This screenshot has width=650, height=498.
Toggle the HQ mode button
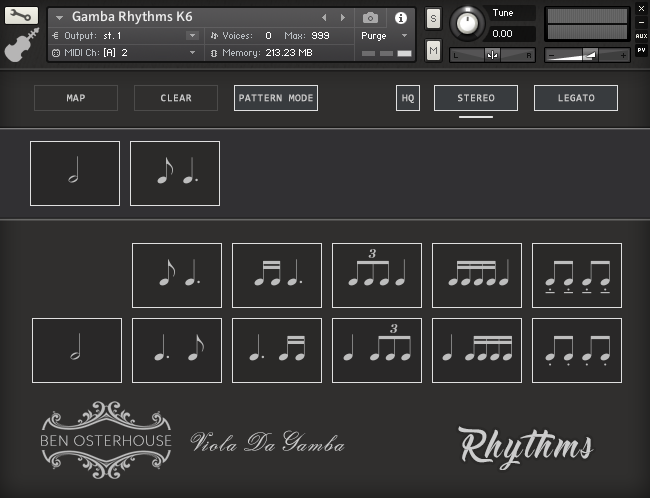click(408, 98)
